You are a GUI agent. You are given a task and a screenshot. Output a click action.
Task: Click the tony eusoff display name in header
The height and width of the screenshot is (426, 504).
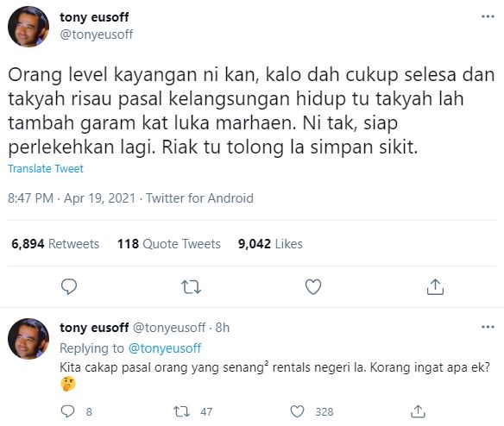click(94, 17)
